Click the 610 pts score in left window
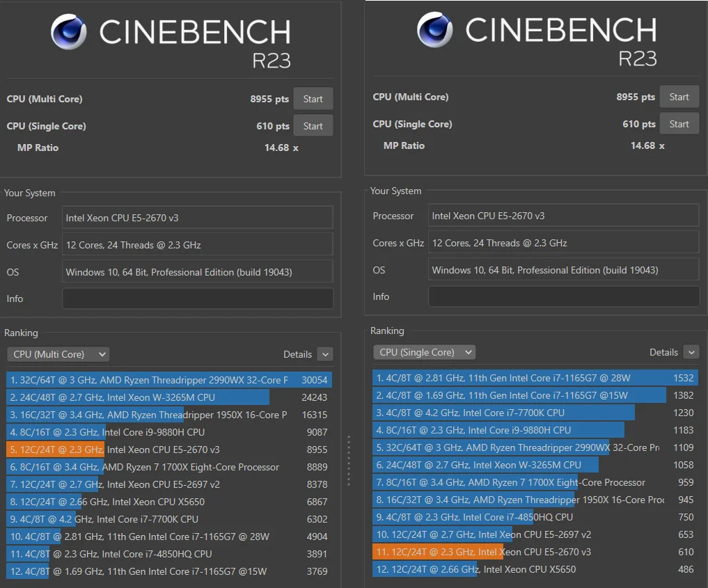The width and height of the screenshot is (708, 588). (x=273, y=126)
